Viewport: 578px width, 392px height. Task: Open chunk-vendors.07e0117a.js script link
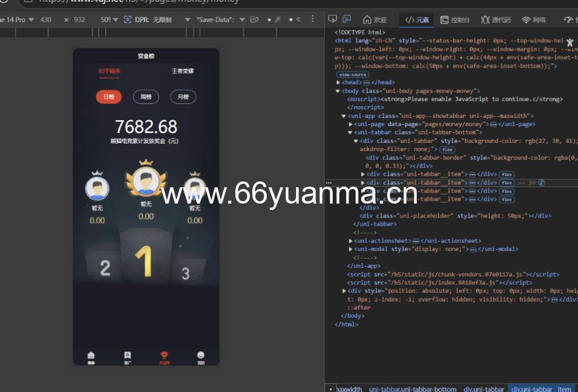click(x=457, y=275)
